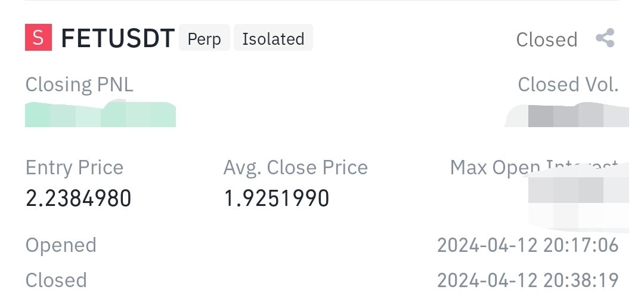Tap the blurred green Closing PNL value
This screenshot has height=308, width=644.
pyautogui.click(x=100, y=113)
